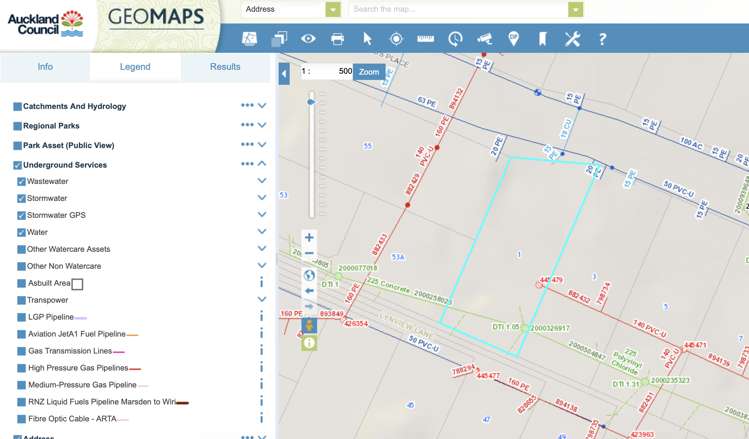
Task: Click the street view camera icon
Action: [484, 39]
